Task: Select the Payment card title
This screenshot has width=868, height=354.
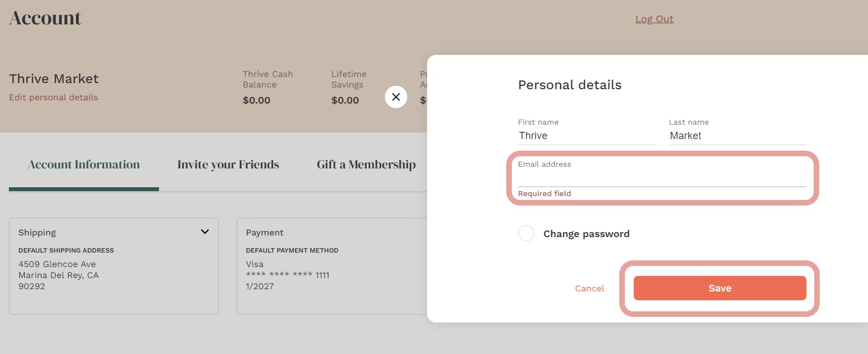Action: click(265, 233)
